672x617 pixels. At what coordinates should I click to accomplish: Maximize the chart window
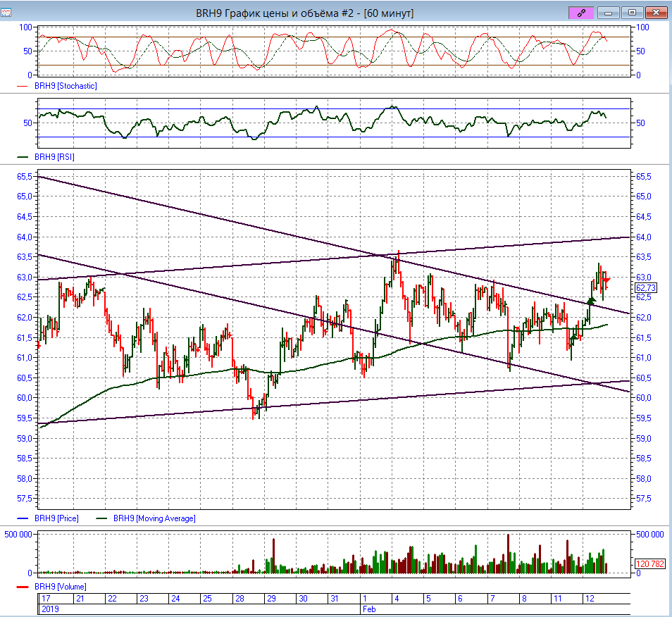coord(632,13)
